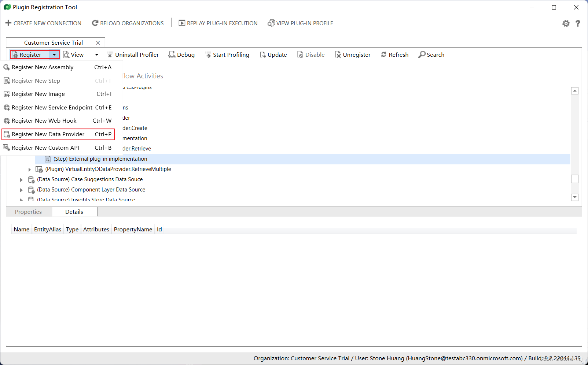Choose Register New Web Hook
This screenshot has height=365, width=588.
[x=44, y=121]
